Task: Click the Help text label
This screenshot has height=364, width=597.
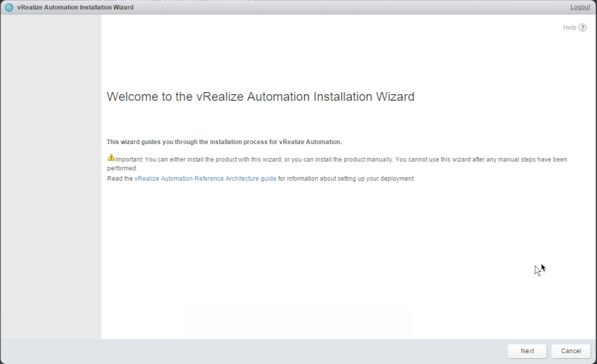Action: click(570, 27)
